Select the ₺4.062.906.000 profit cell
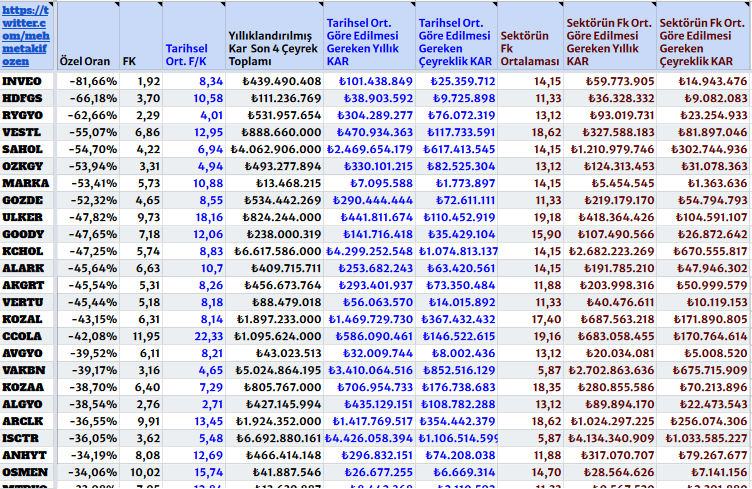Image resolution: width=752 pixels, height=489 pixels. [x=276, y=150]
